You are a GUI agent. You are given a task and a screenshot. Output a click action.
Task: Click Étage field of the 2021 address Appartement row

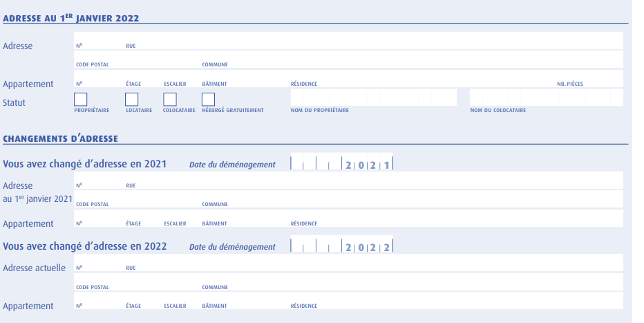[144, 218]
